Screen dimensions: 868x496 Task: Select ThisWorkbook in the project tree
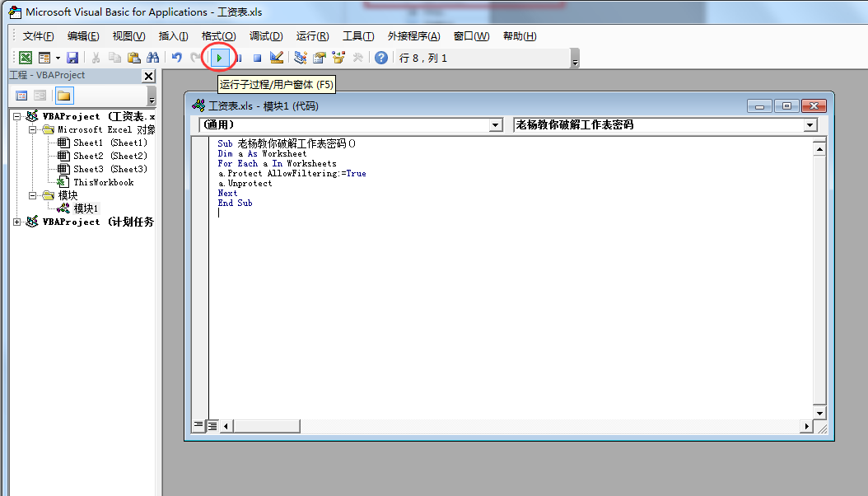tap(104, 183)
